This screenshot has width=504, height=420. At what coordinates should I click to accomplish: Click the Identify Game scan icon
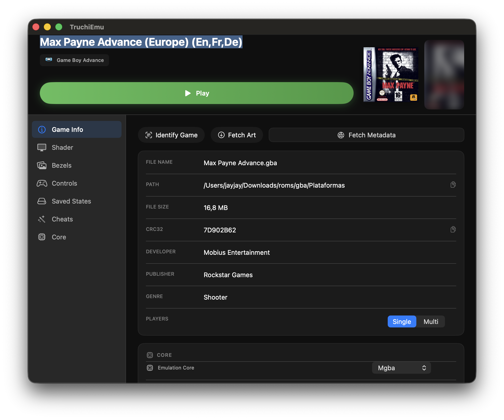tap(149, 135)
